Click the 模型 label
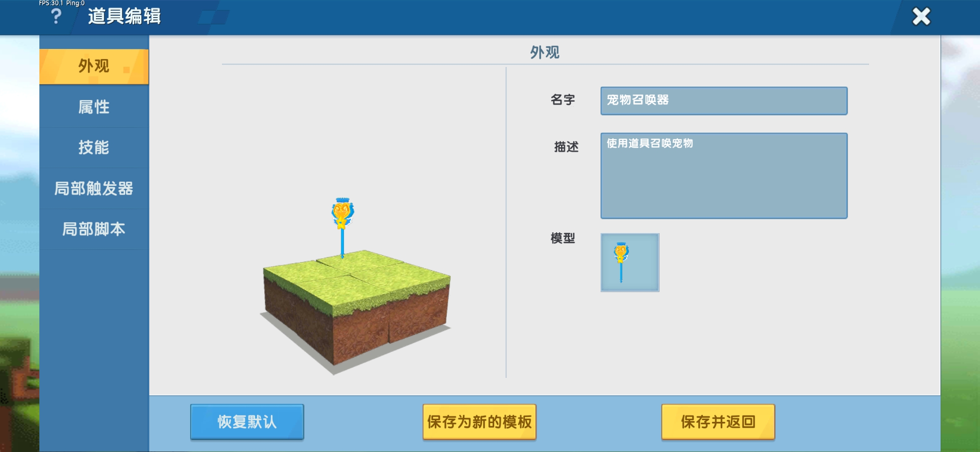The width and height of the screenshot is (980, 452). (x=562, y=238)
